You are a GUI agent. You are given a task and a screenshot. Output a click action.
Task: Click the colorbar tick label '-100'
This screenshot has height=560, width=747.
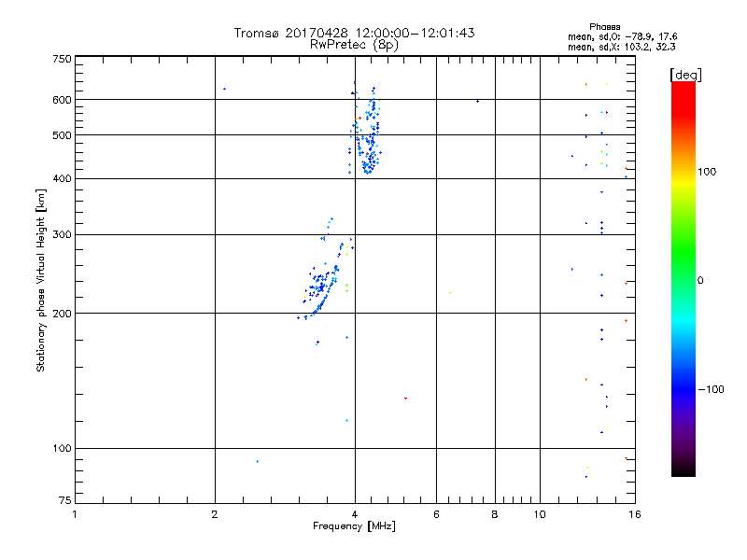[711, 389]
